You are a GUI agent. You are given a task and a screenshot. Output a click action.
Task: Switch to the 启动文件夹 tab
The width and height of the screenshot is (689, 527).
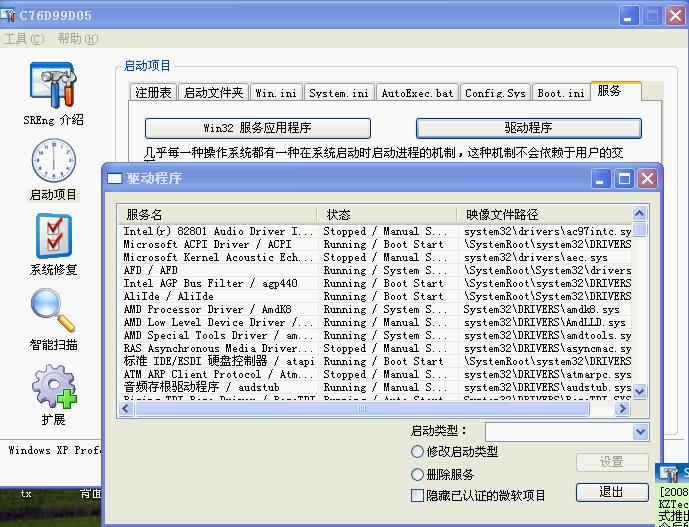tap(213, 93)
